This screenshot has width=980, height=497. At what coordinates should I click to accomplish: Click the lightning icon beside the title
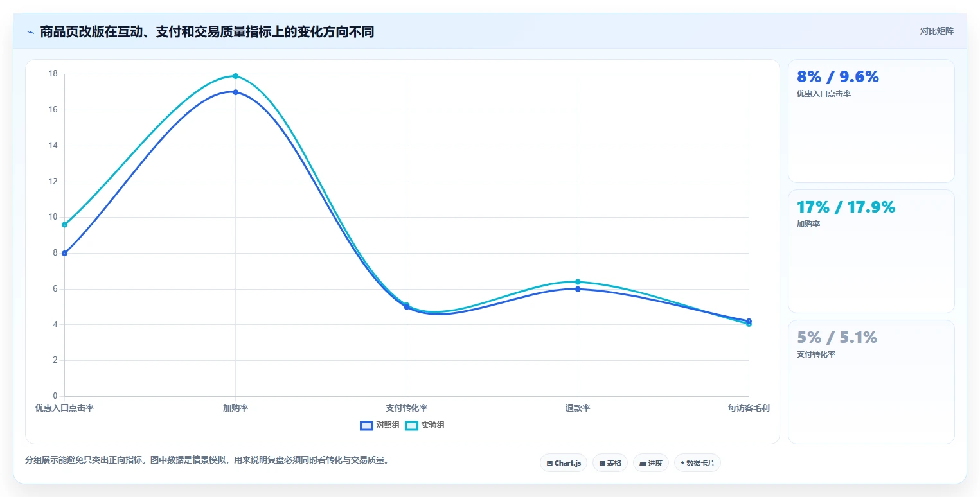point(30,32)
